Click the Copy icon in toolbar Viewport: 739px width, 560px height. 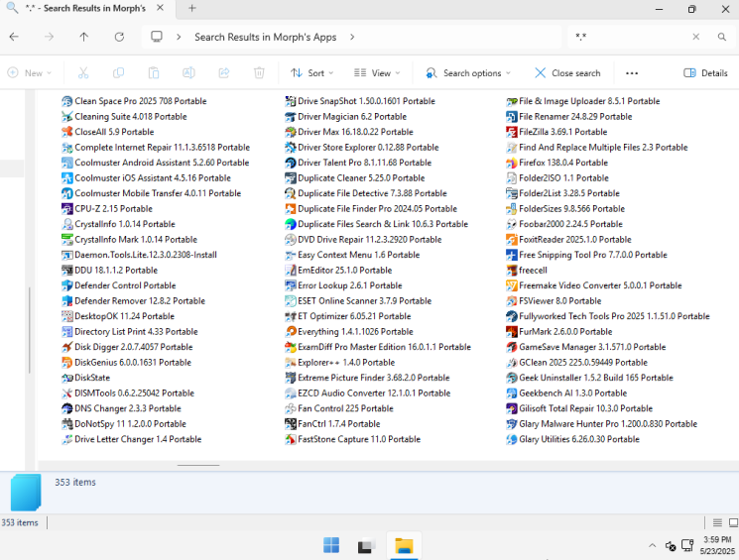(118, 73)
